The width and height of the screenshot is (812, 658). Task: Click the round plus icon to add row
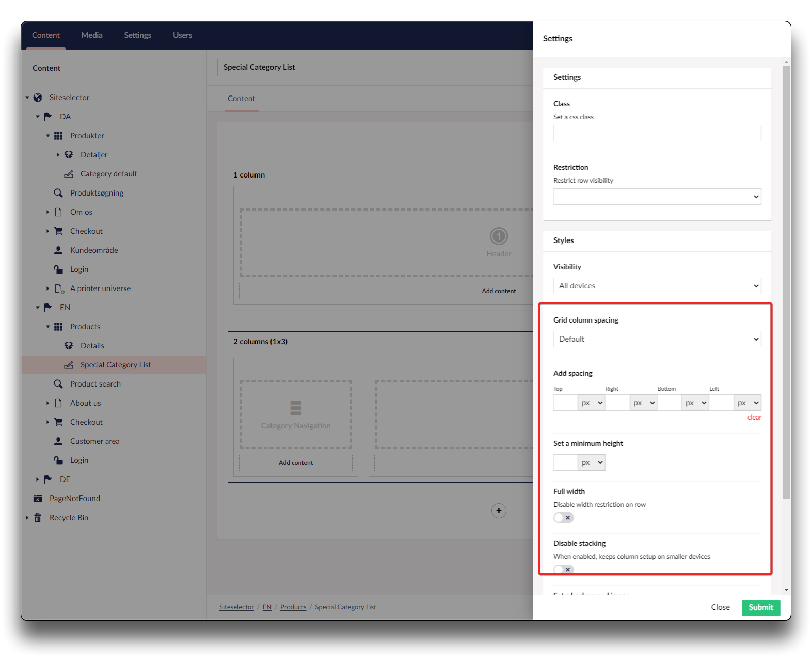(x=499, y=511)
